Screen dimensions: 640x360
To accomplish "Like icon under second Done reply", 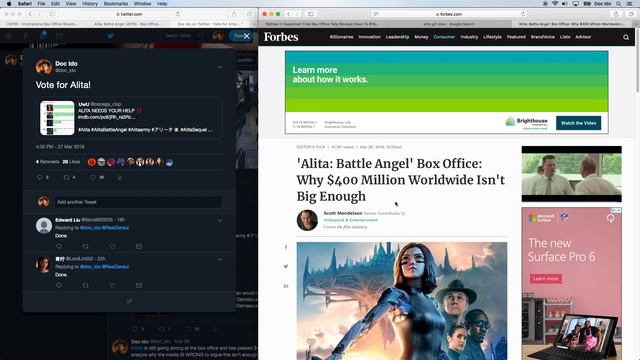I will (x=112, y=285).
